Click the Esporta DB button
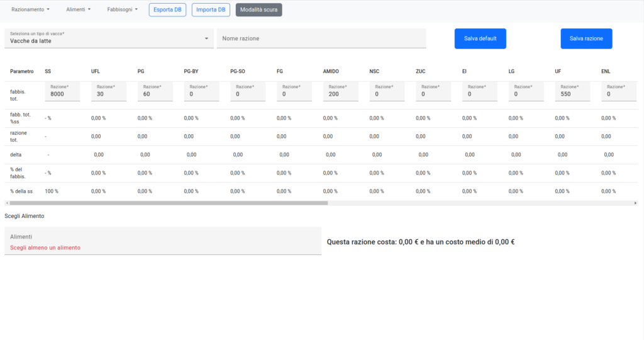 (x=167, y=9)
